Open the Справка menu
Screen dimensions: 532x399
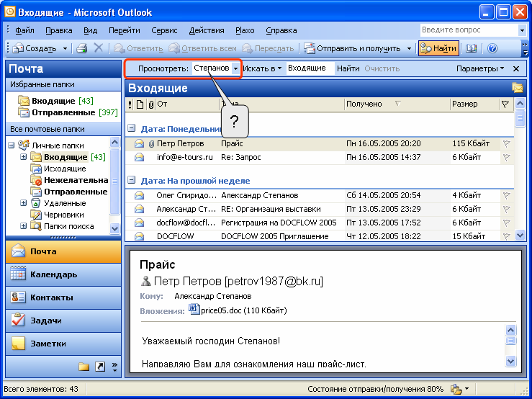click(281, 30)
